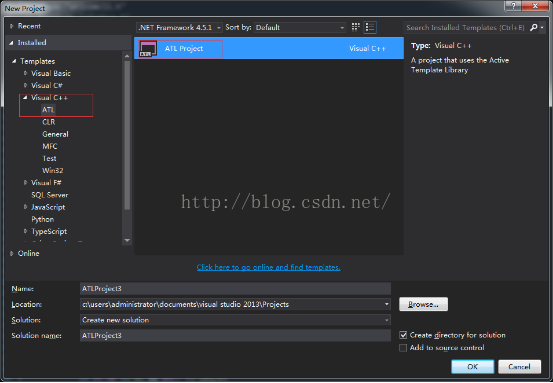The height and width of the screenshot is (383, 553).
Task: Expand the TypeScript node
Action: [25, 231]
